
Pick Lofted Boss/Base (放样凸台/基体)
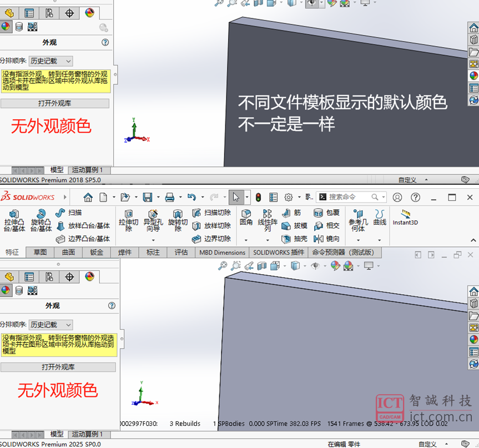83,226
